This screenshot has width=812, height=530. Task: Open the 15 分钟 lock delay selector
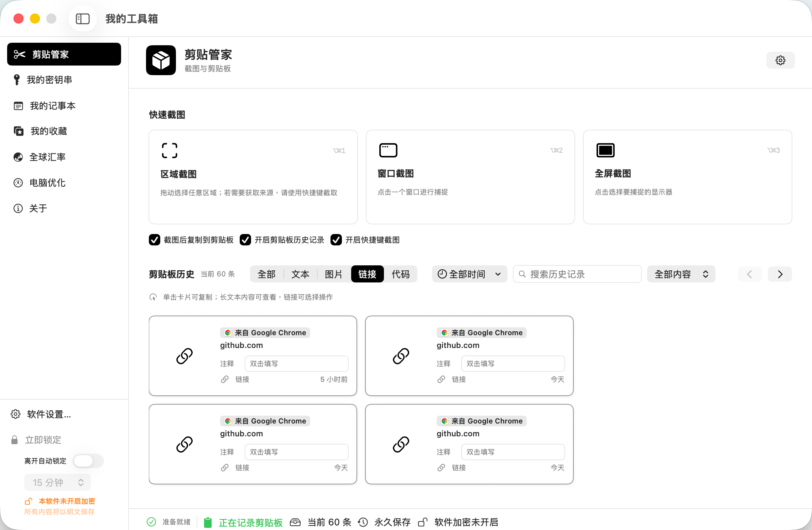click(x=58, y=482)
